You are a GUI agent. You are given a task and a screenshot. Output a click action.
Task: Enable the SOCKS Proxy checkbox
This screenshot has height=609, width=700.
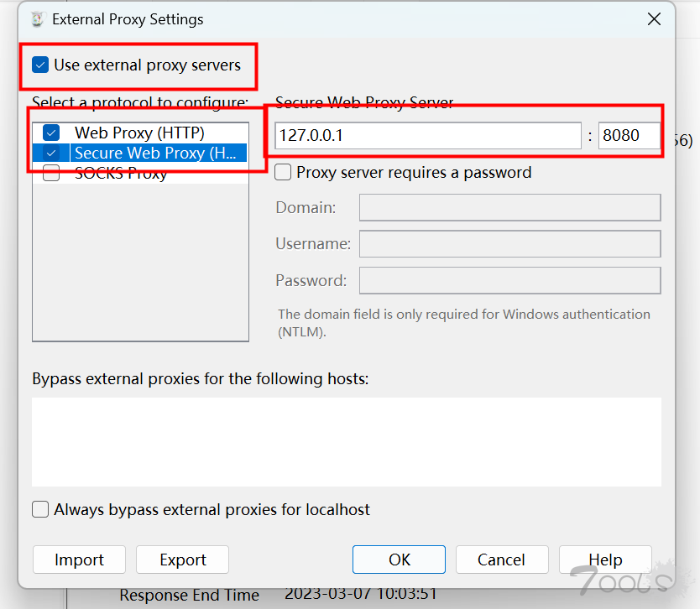51,173
